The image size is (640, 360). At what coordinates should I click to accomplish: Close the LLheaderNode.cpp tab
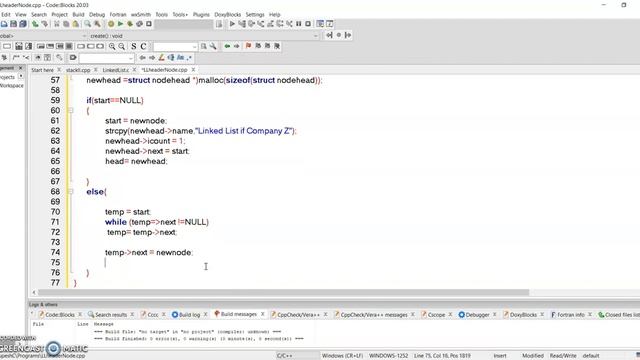pyautogui.click(x=193, y=70)
